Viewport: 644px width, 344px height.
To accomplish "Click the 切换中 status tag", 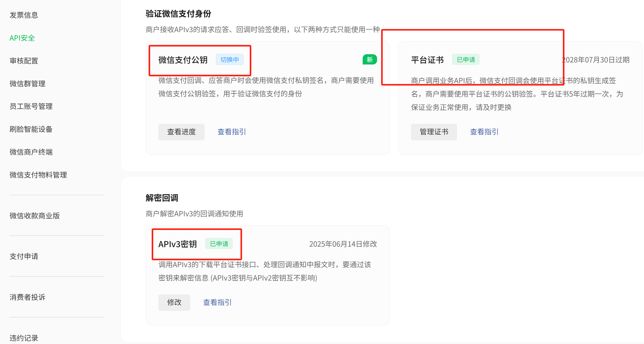I will pyautogui.click(x=230, y=60).
